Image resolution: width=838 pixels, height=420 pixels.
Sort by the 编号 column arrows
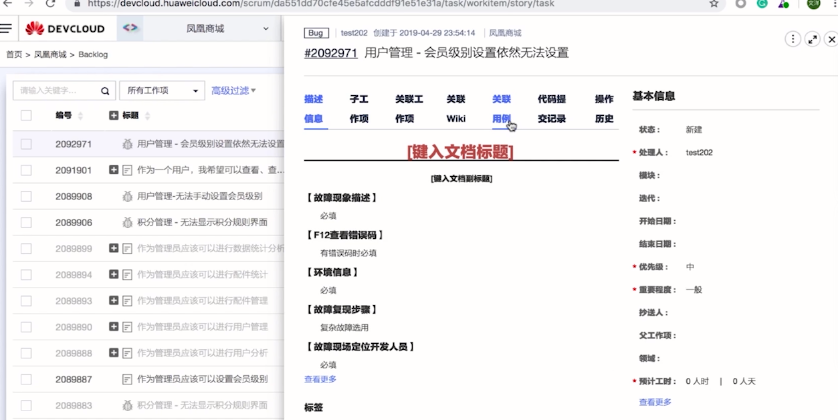click(x=80, y=115)
